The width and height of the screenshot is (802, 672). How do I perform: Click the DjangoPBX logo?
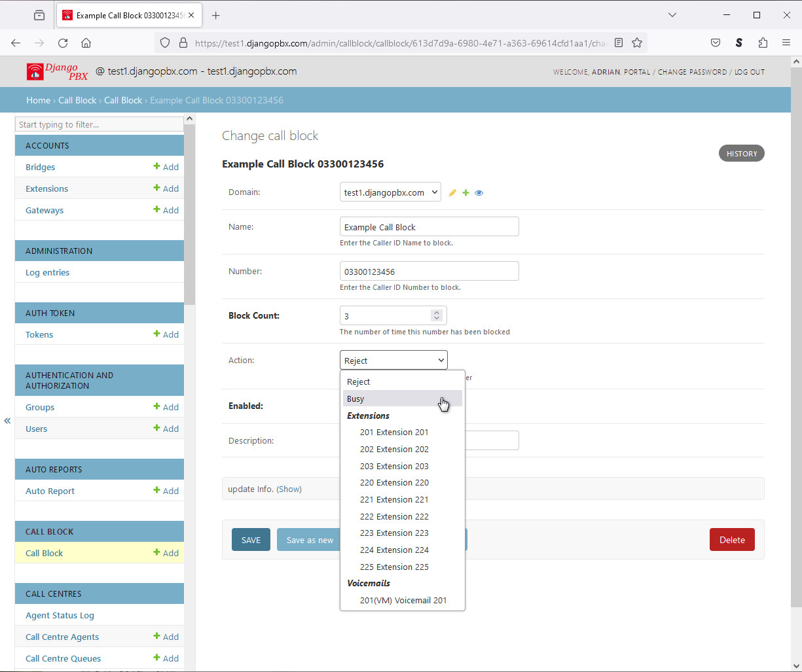(57, 72)
